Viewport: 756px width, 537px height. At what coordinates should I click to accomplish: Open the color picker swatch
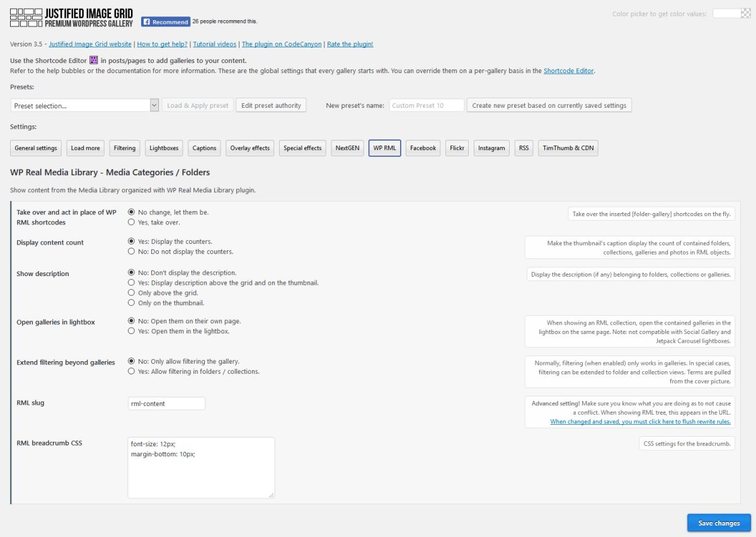point(731,13)
